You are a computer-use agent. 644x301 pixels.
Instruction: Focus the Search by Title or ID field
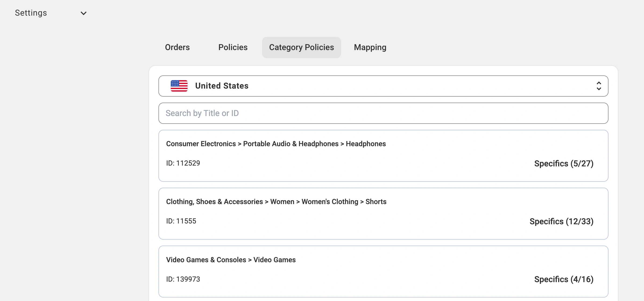tap(383, 113)
